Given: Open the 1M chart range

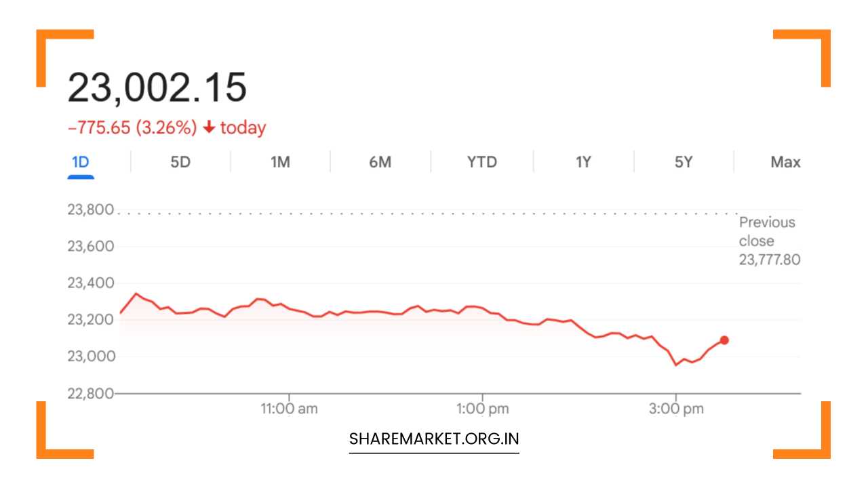Looking at the screenshot, I should [x=280, y=163].
